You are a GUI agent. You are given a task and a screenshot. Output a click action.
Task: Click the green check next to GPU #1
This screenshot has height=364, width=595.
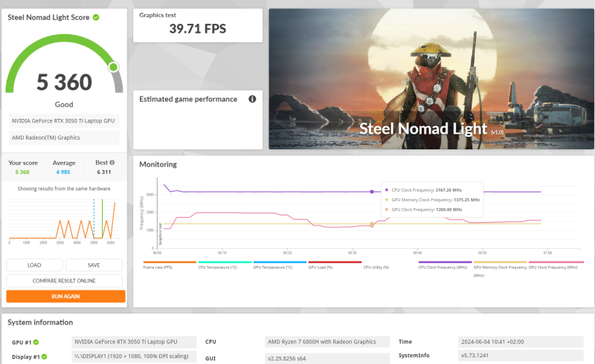36,342
